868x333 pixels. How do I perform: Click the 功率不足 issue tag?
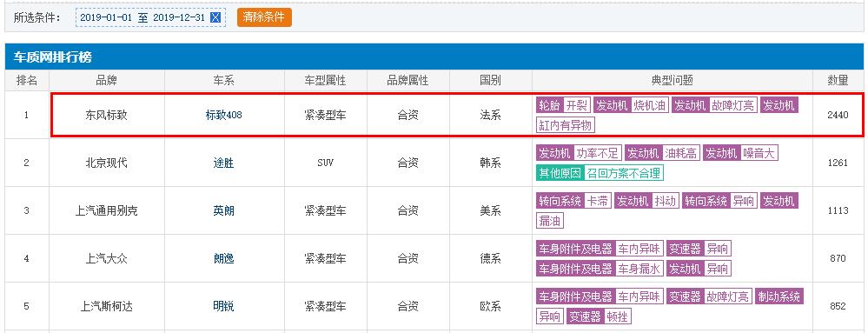597,153
